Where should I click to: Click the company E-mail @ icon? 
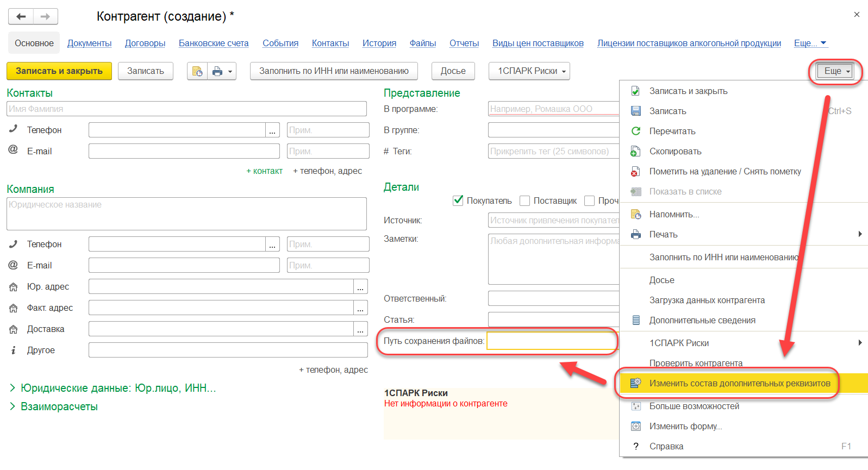pyautogui.click(x=13, y=265)
